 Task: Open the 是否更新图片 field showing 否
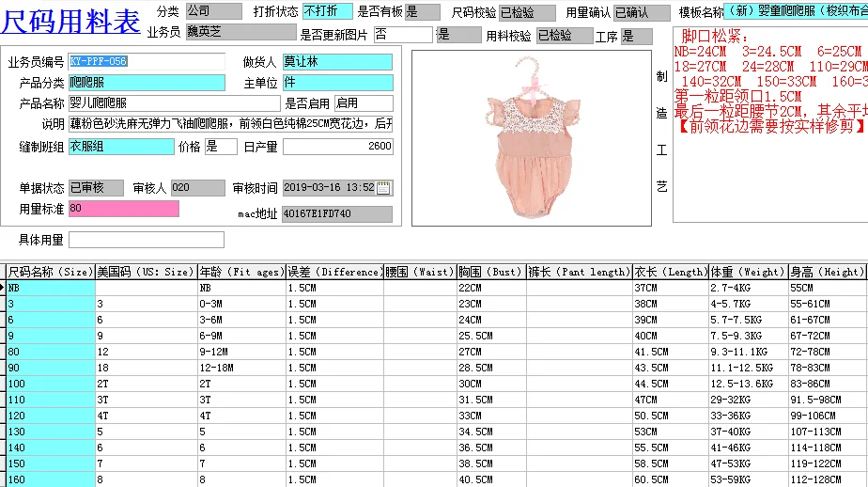coord(403,35)
